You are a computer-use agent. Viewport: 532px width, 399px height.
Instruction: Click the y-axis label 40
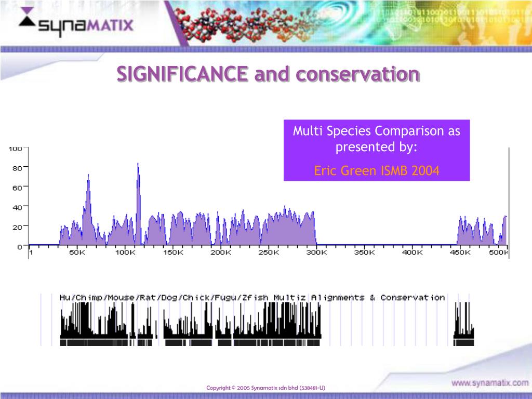[x=17, y=207]
